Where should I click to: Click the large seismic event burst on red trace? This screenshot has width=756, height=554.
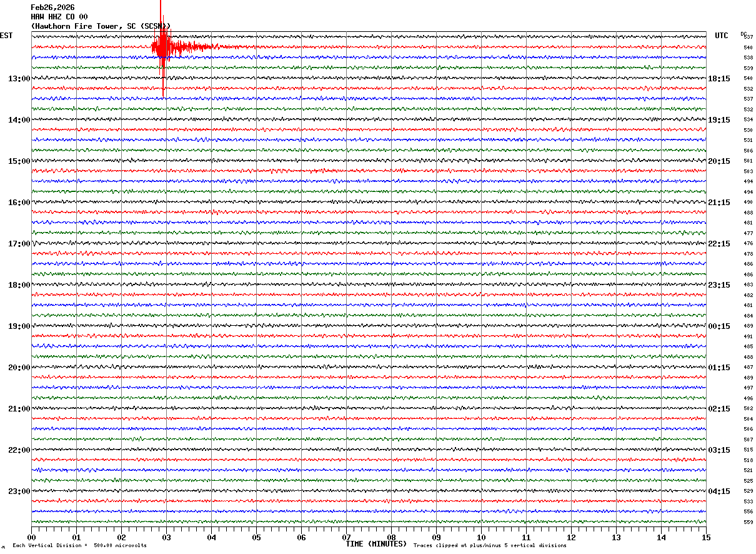pyautogui.click(x=162, y=47)
